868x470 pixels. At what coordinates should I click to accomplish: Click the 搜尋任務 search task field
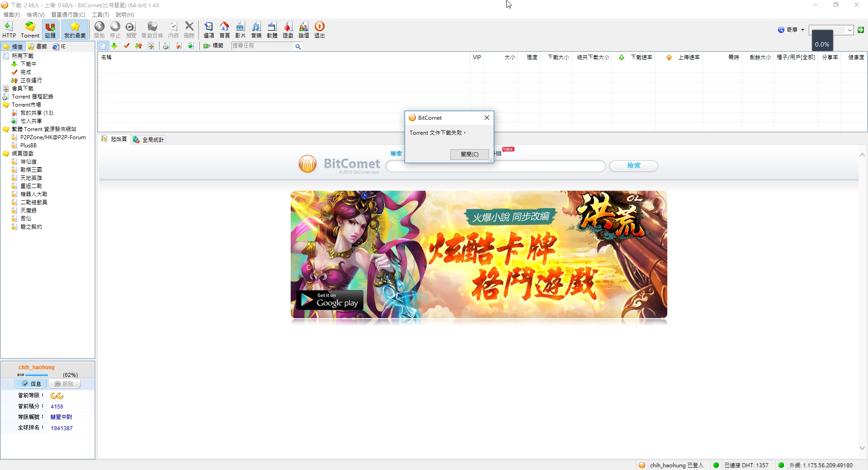click(x=262, y=46)
